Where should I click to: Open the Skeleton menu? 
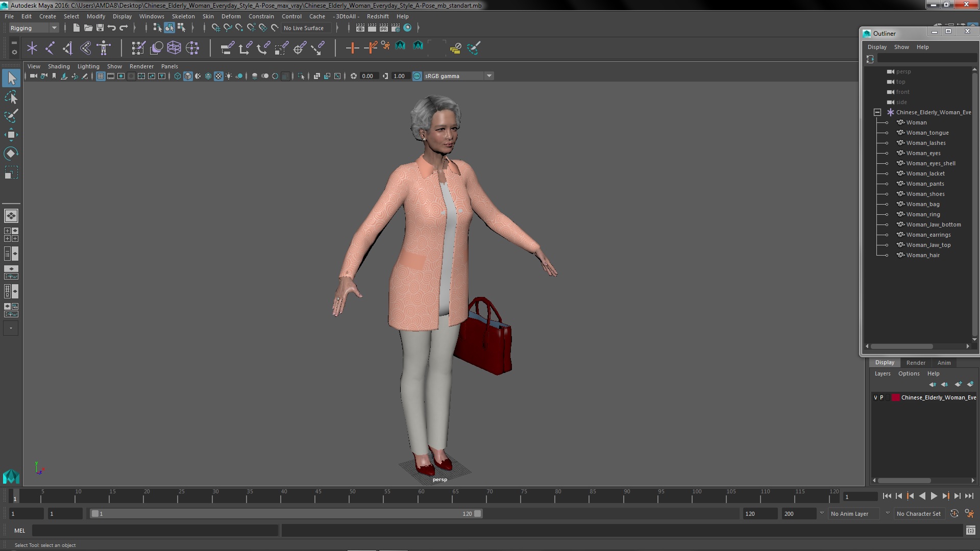coord(183,16)
